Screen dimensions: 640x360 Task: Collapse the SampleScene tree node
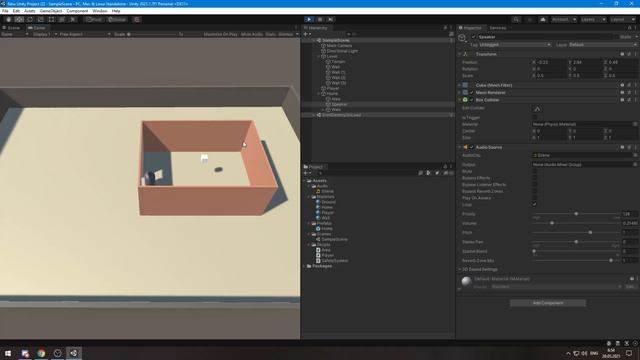click(314, 40)
